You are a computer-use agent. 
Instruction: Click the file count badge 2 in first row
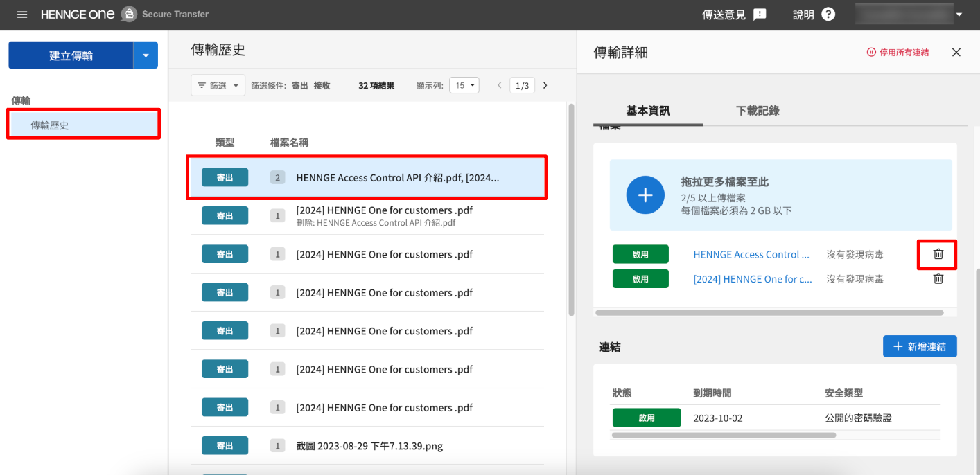click(277, 178)
